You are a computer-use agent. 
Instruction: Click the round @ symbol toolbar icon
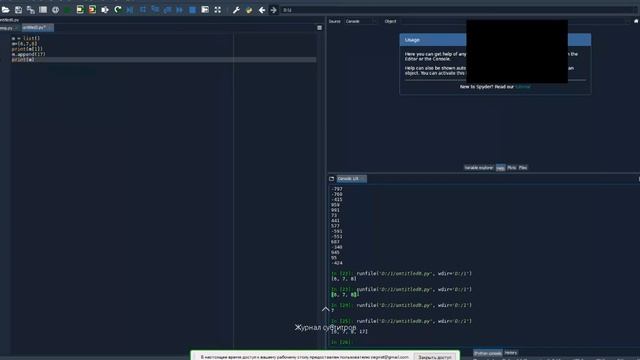pos(56,9)
